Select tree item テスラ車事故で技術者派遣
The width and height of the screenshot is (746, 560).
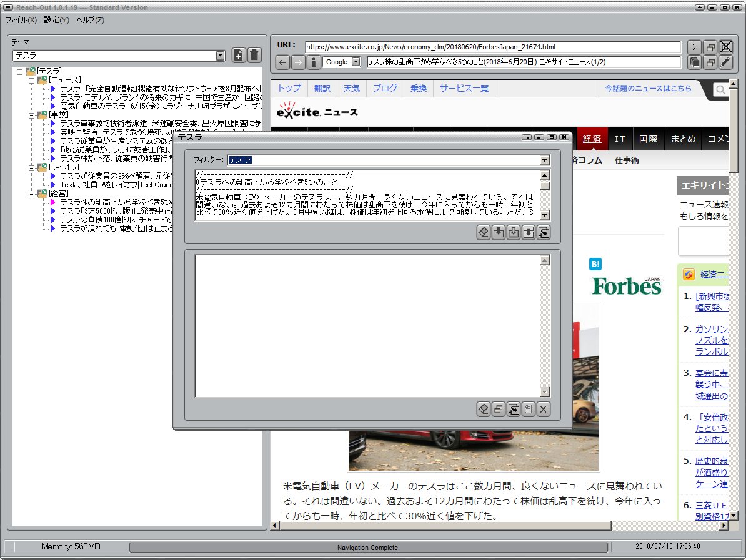tap(161, 124)
